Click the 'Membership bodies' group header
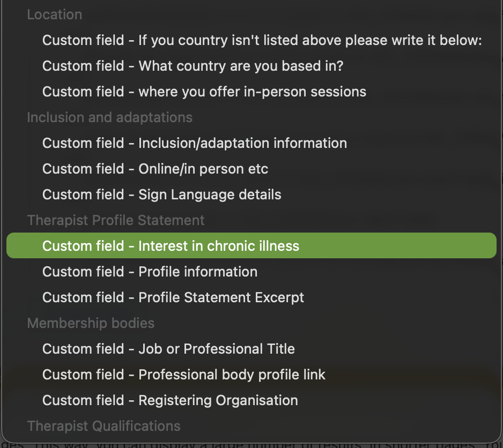 [91, 323]
